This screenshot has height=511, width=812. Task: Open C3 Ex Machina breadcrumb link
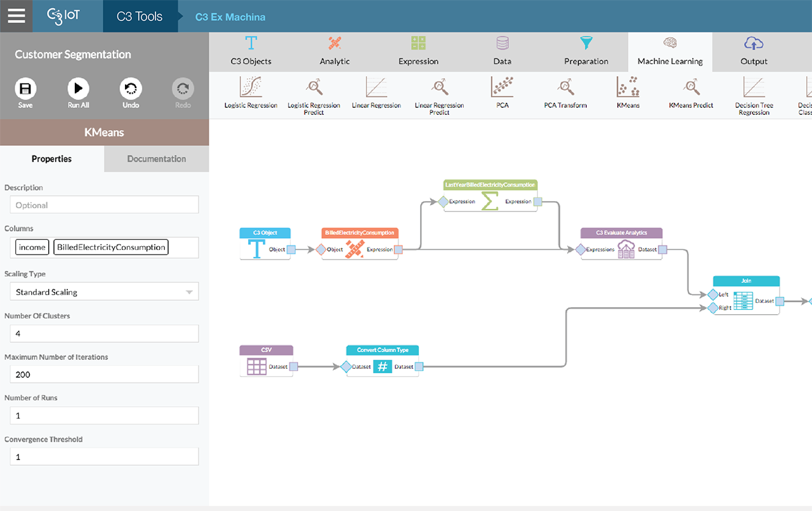(x=230, y=17)
